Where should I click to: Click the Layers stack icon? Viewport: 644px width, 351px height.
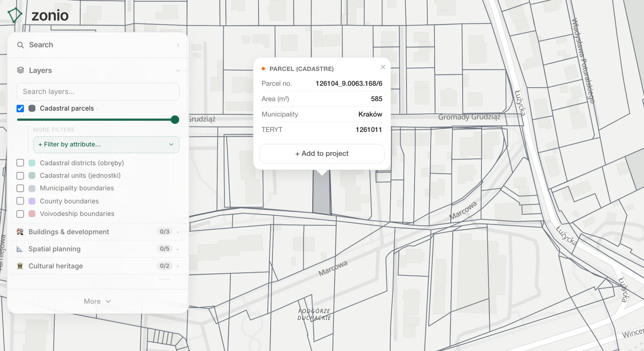pos(20,70)
